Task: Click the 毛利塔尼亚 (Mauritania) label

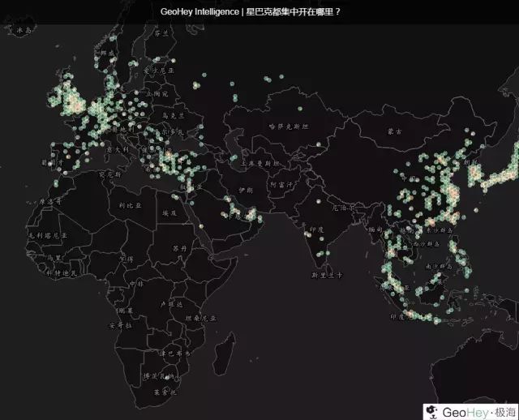Action: click(45, 234)
